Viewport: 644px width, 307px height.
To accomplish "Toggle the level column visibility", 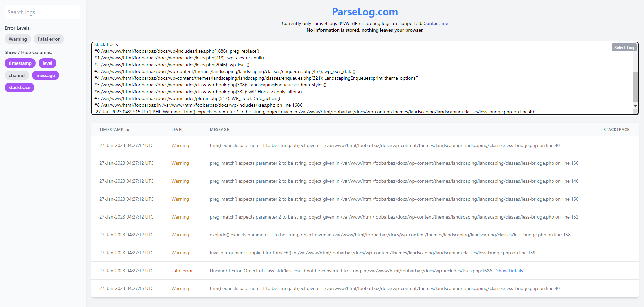I will click(x=47, y=63).
